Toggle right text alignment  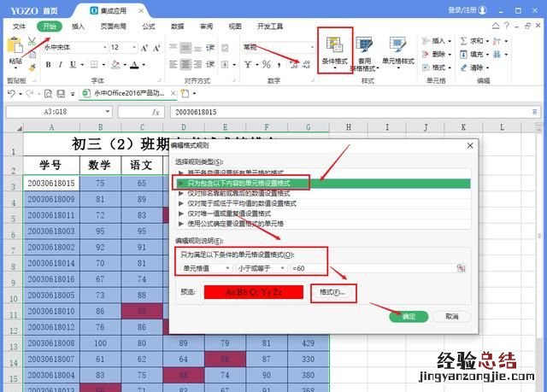[197, 64]
